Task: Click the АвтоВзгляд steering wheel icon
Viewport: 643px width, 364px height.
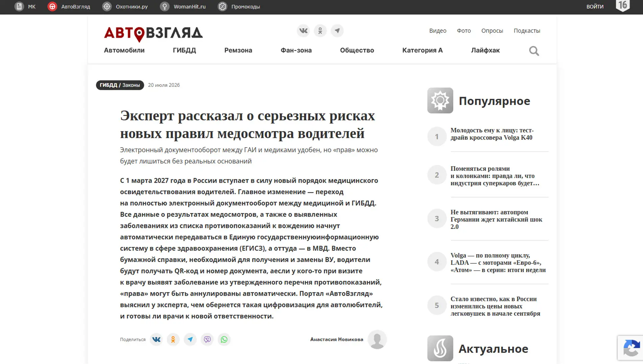Action: click(x=52, y=6)
